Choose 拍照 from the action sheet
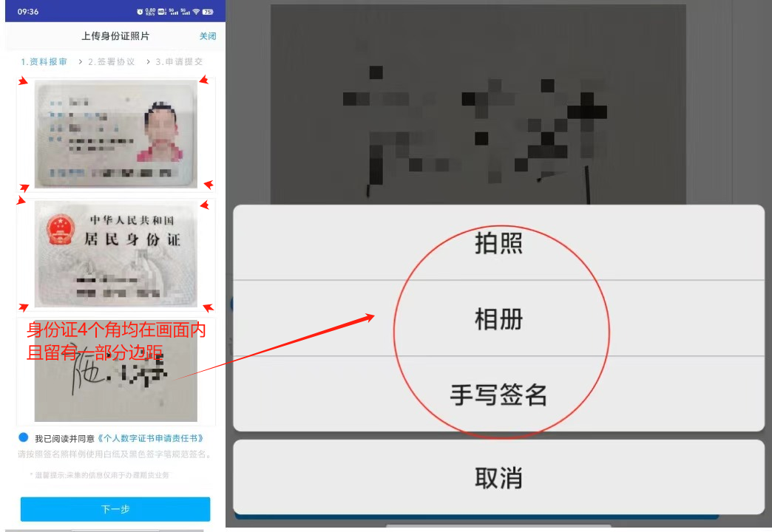This screenshot has width=772, height=532. 498,244
